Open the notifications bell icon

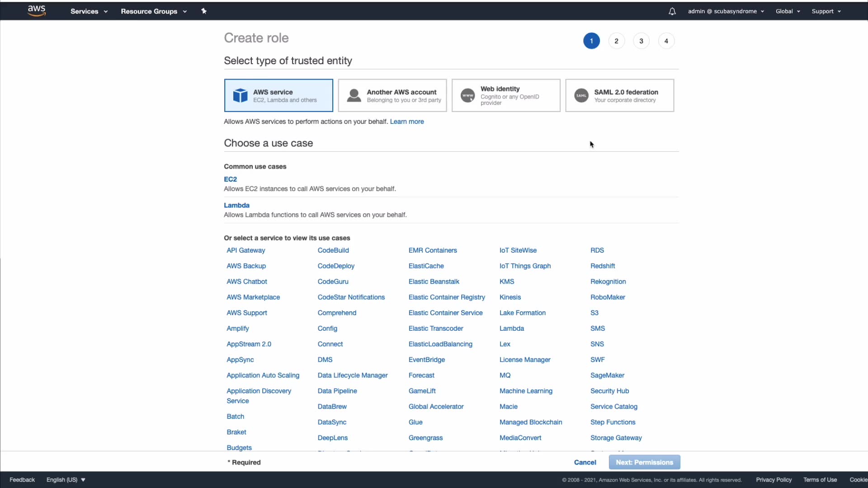coord(672,11)
